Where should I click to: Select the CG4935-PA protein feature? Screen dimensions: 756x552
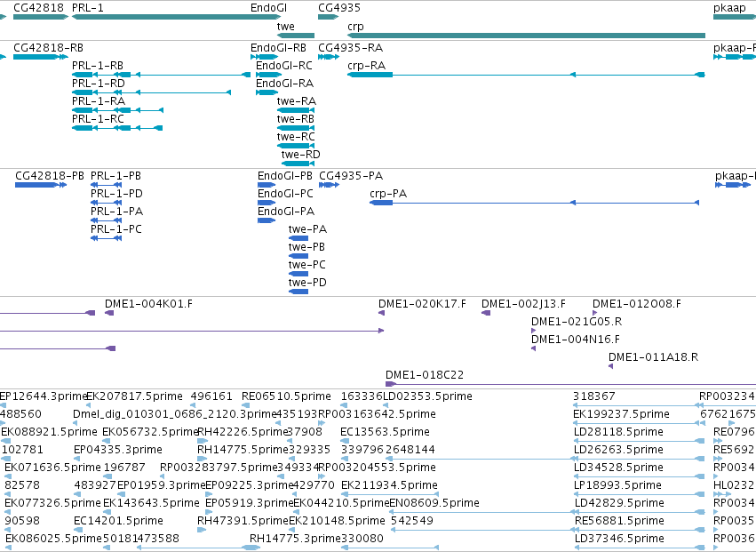pyautogui.click(x=330, y=185)
